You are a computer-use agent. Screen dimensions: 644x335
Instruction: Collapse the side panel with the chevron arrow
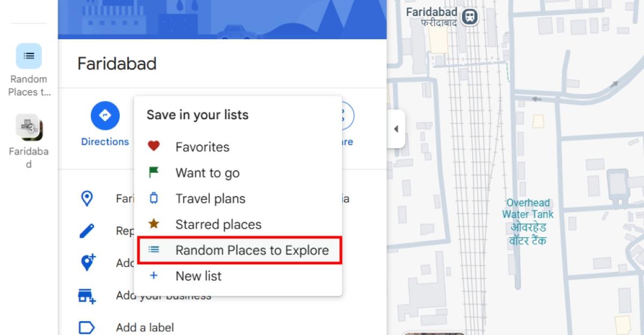point(396,129)
